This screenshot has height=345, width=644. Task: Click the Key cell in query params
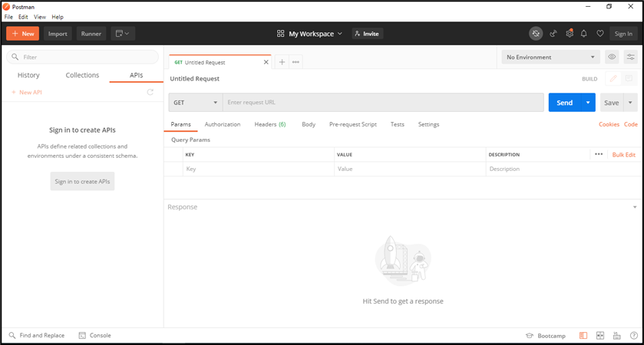tap(259, 169)
